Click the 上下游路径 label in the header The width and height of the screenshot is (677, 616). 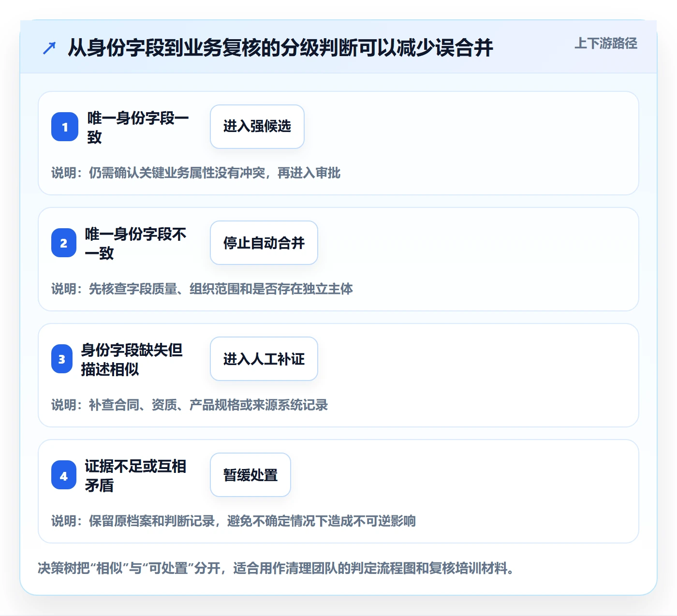point(606,44)
